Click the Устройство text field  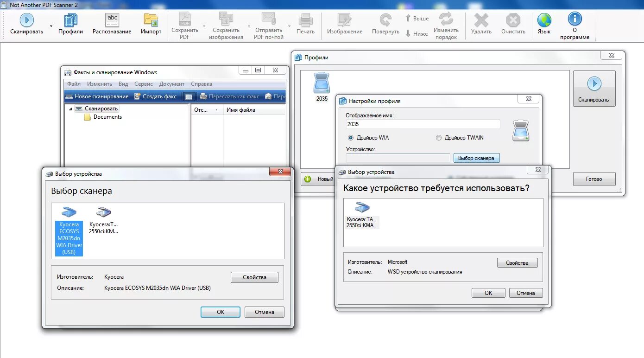(x=398, y=158)
